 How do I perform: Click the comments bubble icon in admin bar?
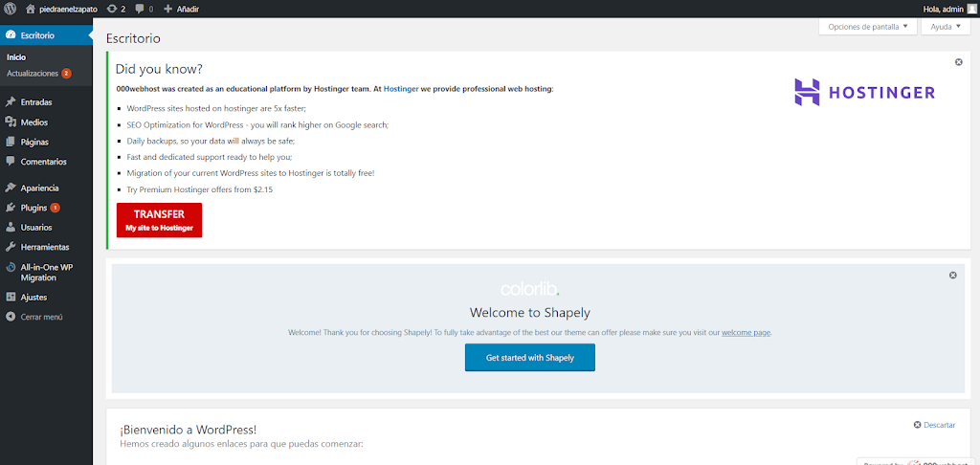(x=140, y=9)
